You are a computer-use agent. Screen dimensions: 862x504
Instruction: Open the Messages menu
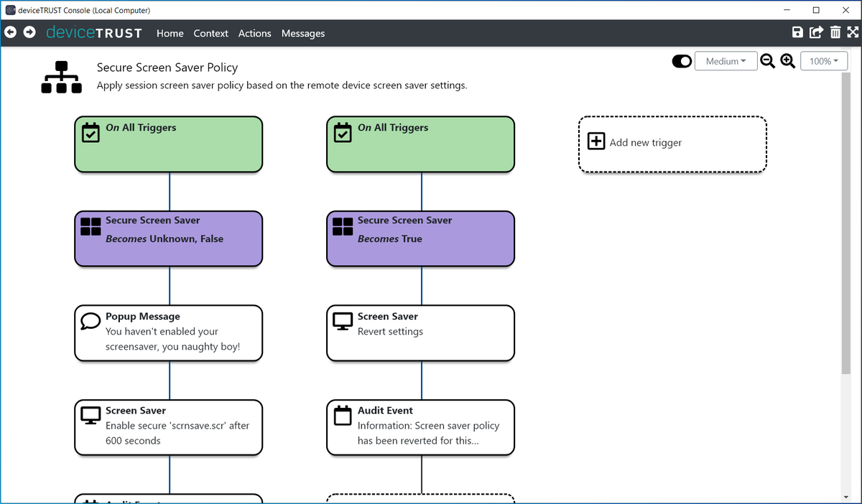tap(303, 33)
